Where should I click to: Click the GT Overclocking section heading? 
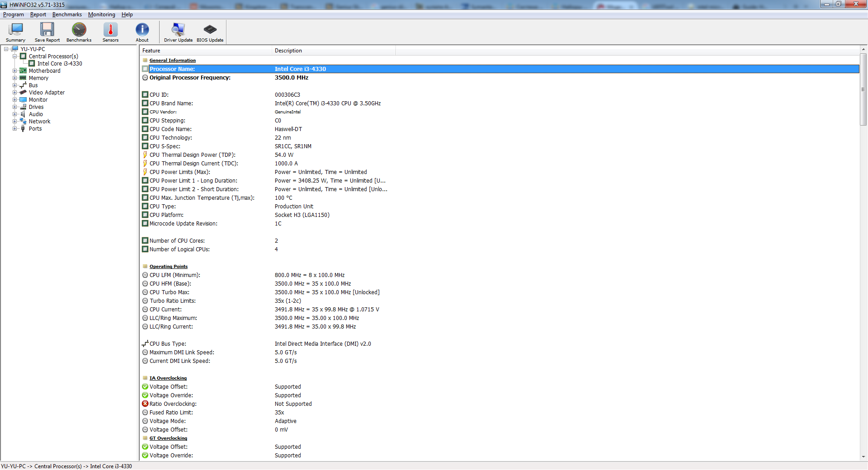tap(168, 438)
